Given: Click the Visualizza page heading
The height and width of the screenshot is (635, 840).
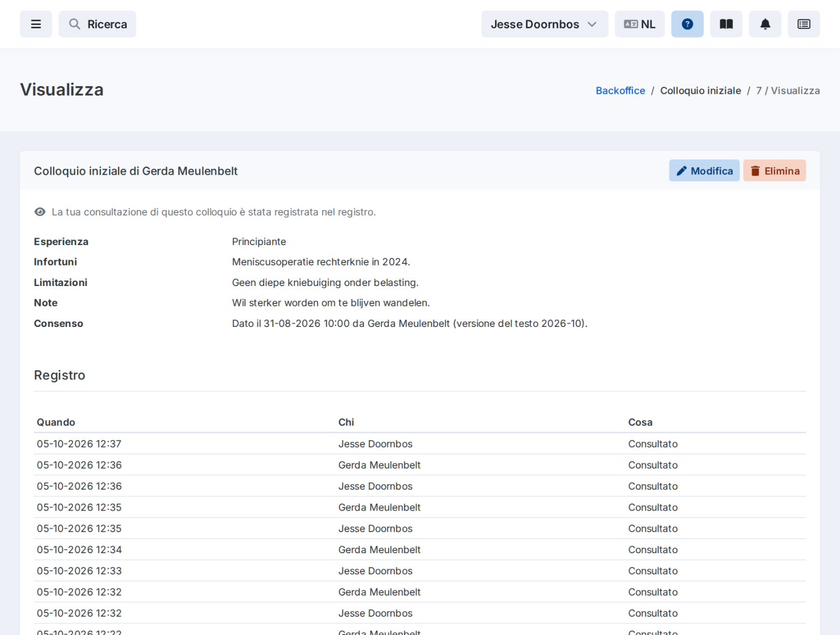Looking at the screenshot, I should [x=61, y=90].
